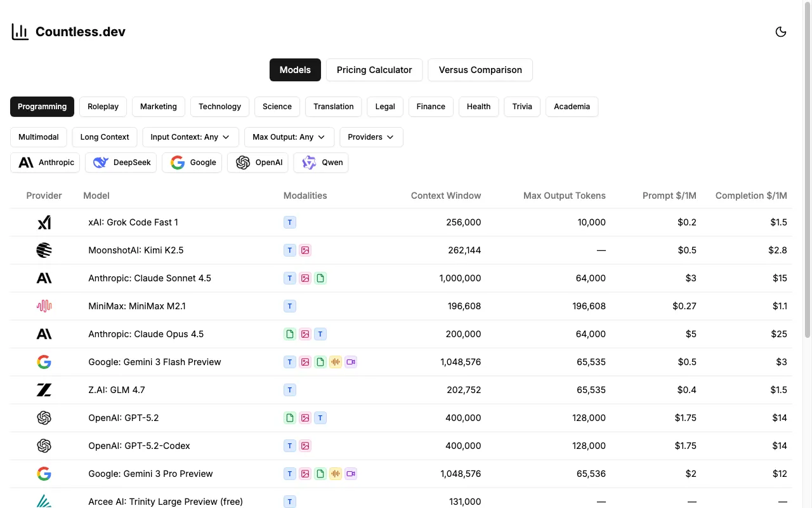The height and width of the screenshot is (508, 812).
Task: Sort by Prompt $/1M column header
Action: pyautogui.click(x=669, y=196)
